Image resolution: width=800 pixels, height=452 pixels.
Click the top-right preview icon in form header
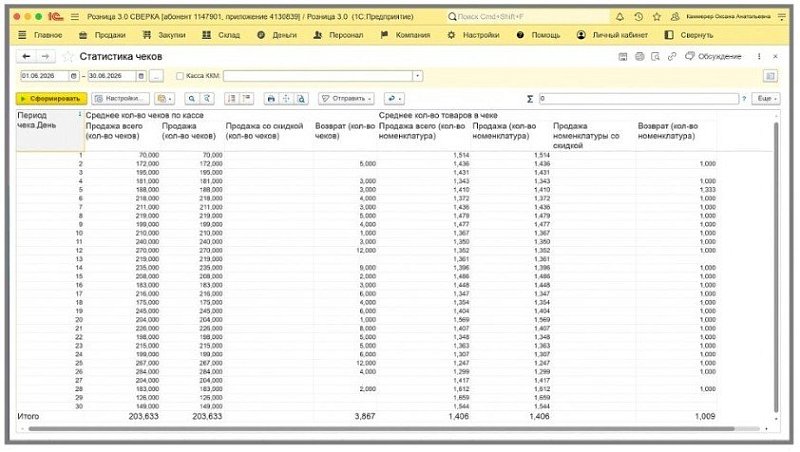coord(656,57)
